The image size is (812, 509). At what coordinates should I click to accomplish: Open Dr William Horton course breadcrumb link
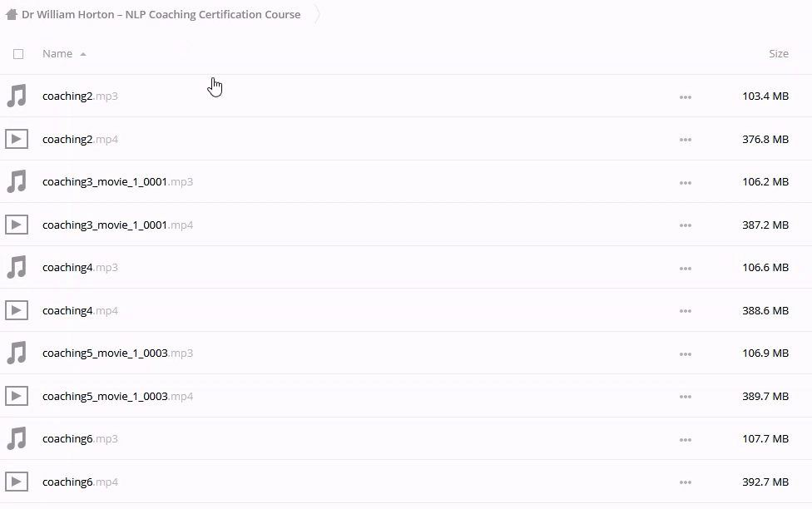tap(161, 14)
